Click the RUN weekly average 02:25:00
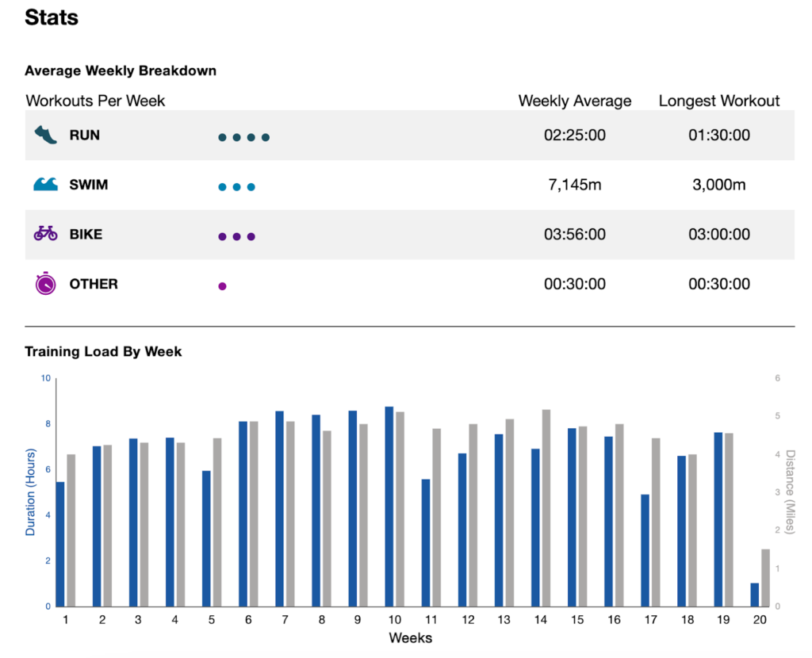 [574, 136]
